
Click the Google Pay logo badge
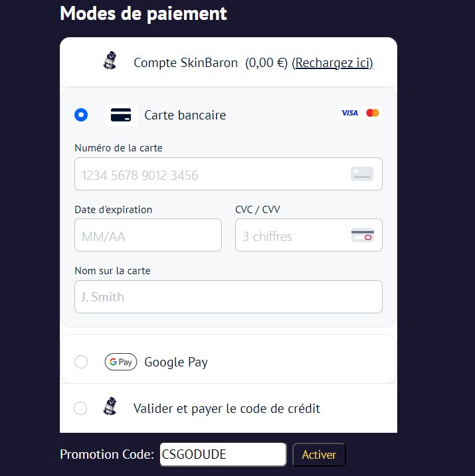pos(121,362)
